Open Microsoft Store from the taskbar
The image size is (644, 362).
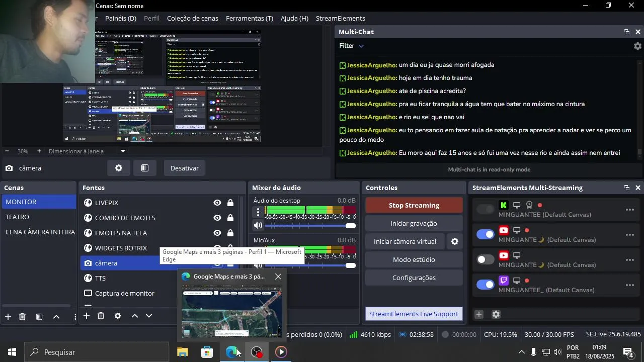207,352
